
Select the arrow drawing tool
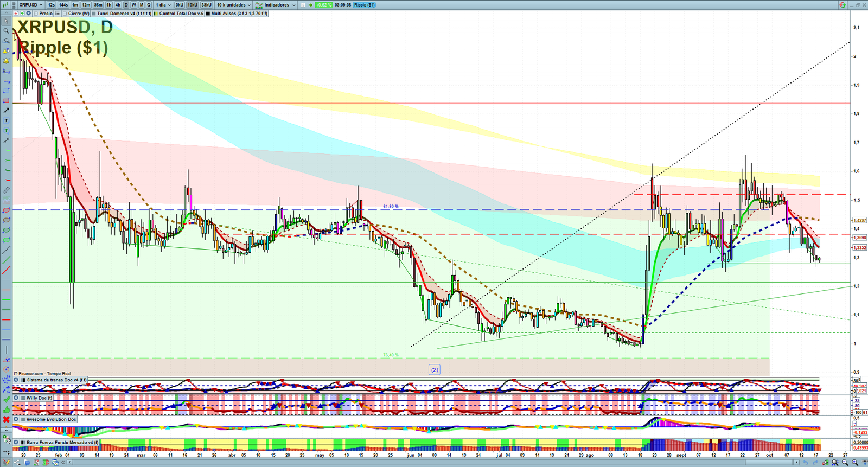(x=6, y=111)
